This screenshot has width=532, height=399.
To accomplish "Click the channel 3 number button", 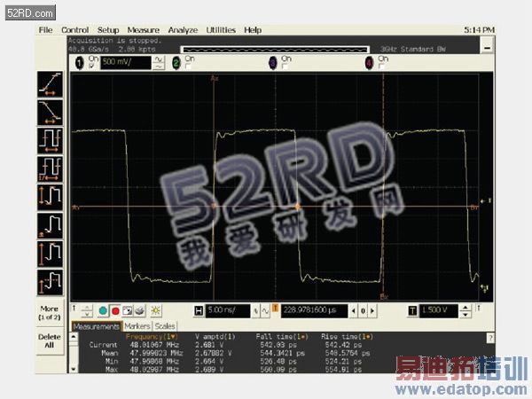I will [273, 63].
